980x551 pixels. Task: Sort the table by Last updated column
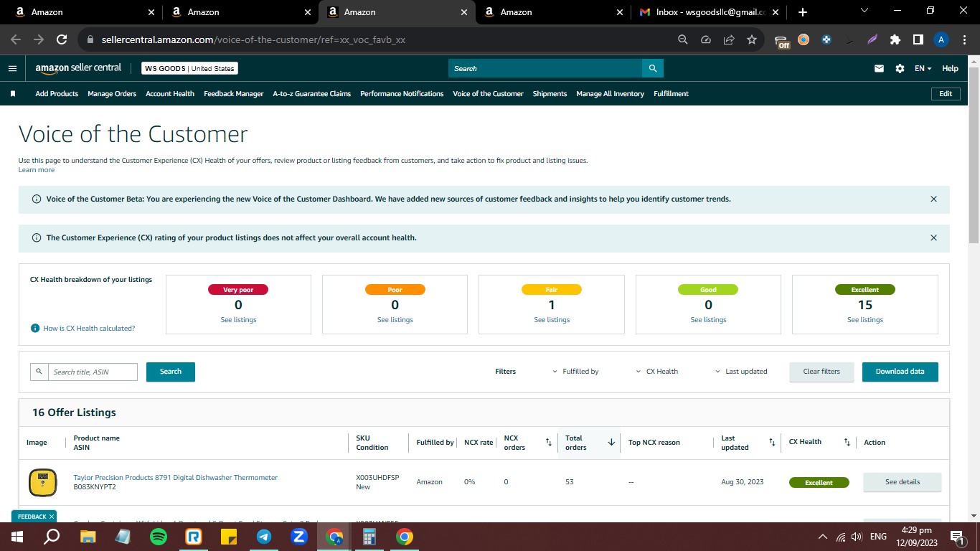pos(772,442)
